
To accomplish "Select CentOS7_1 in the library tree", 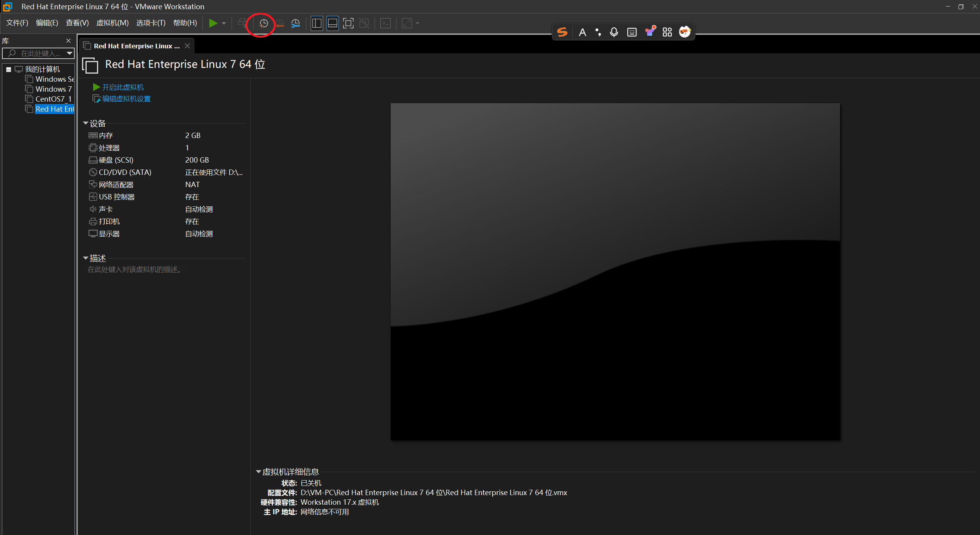I will tap(53, 99).
